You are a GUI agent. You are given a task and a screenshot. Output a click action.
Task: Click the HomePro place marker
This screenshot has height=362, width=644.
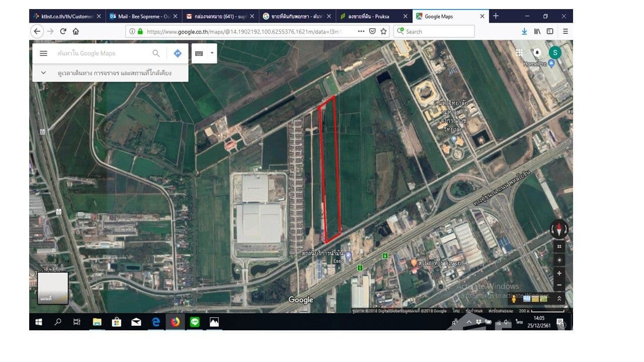tap(551, 64)
